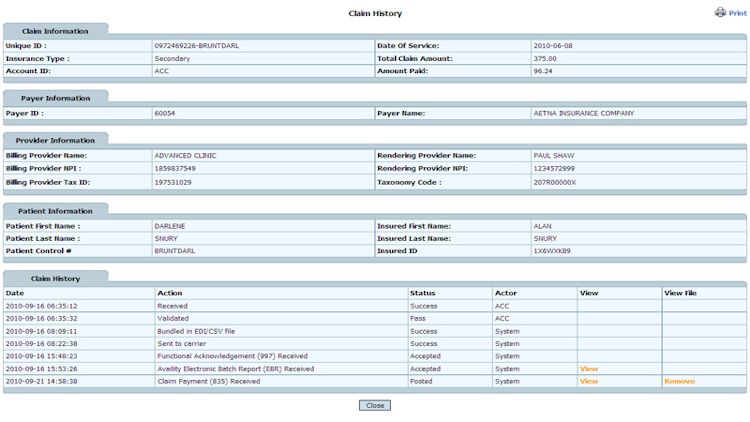Click history date 2010-09-21 14:58:38
The height and width of the screenshot is (422, 750).
point(42,381)
